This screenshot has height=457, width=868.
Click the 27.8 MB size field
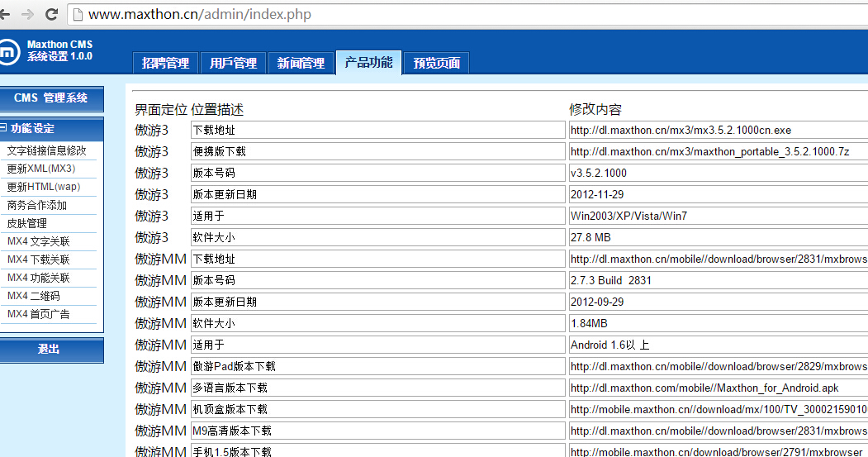pyautogui.click(x=718, y=238)
